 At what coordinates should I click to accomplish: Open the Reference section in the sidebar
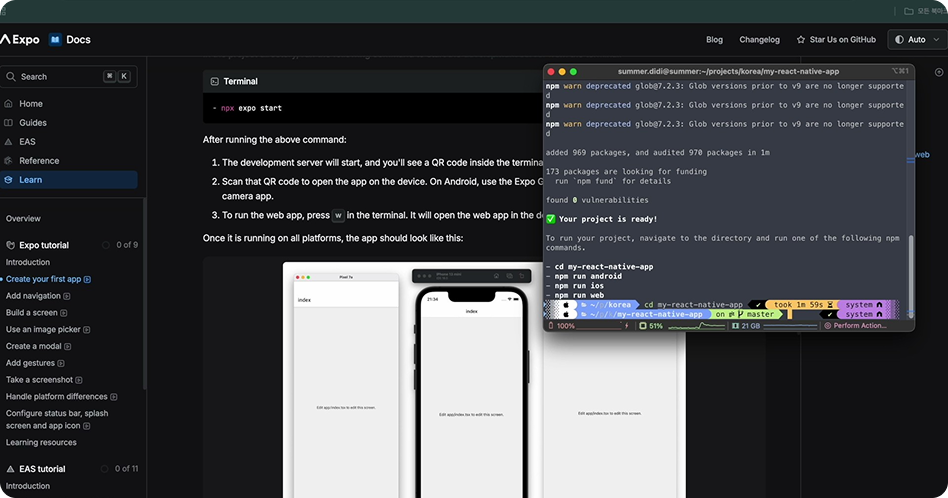click(38, 161)
